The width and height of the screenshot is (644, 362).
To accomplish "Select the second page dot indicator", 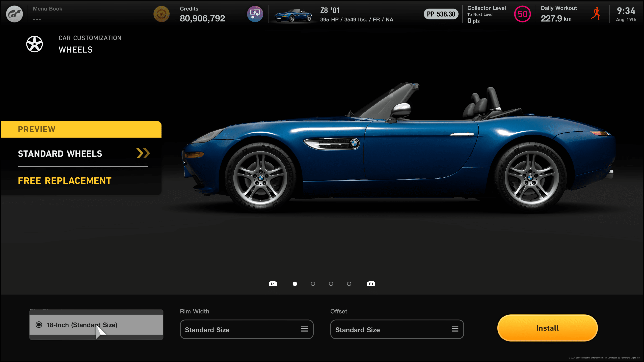I will (x=313, y=284).
